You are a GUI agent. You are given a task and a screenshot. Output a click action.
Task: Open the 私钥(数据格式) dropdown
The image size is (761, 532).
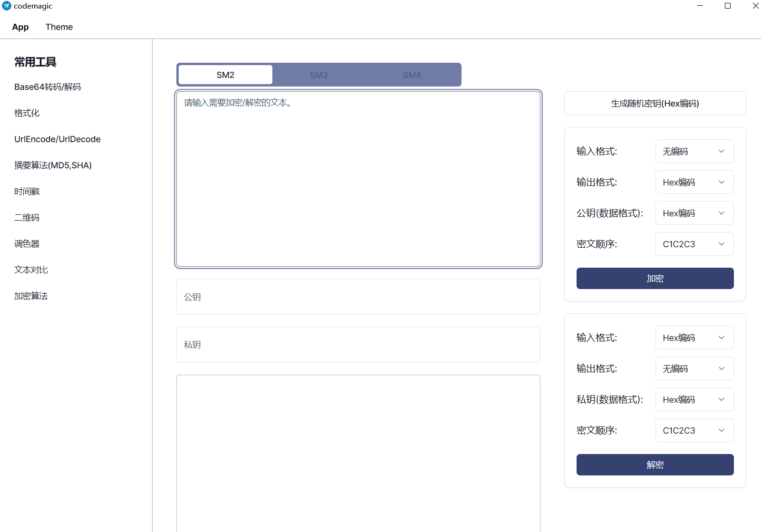coord(694,399)
